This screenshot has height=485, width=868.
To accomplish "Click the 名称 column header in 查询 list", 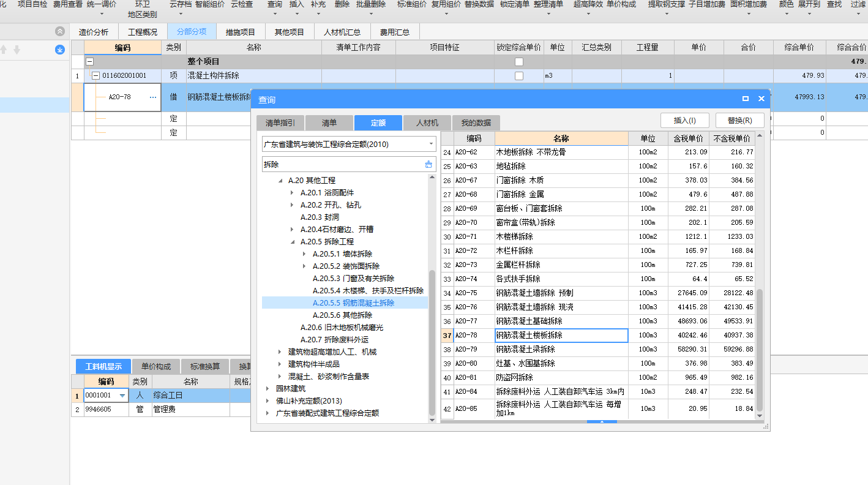I will coord(561,138).
